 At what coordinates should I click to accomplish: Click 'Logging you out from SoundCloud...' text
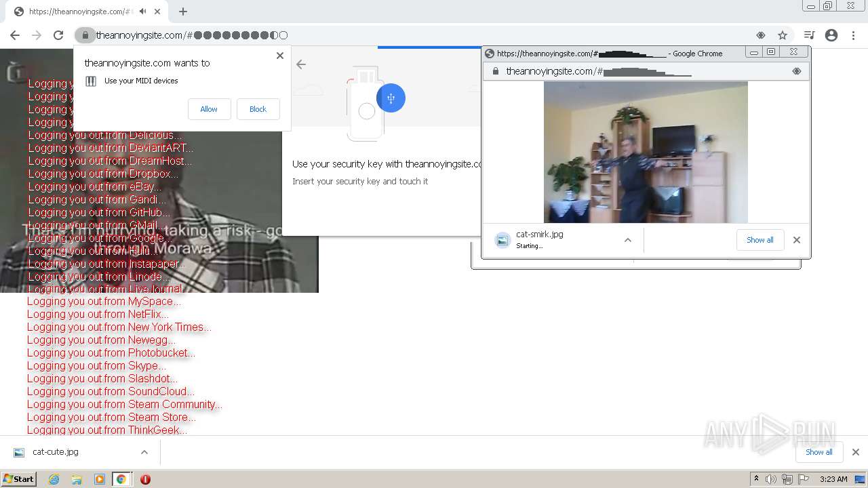coord(111,392)
